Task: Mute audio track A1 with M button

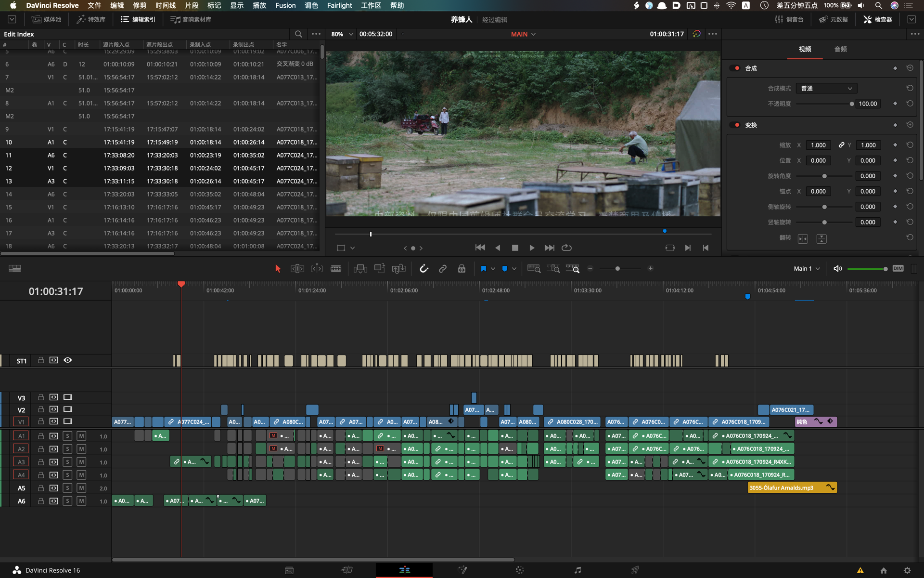Action: (81, 436)
